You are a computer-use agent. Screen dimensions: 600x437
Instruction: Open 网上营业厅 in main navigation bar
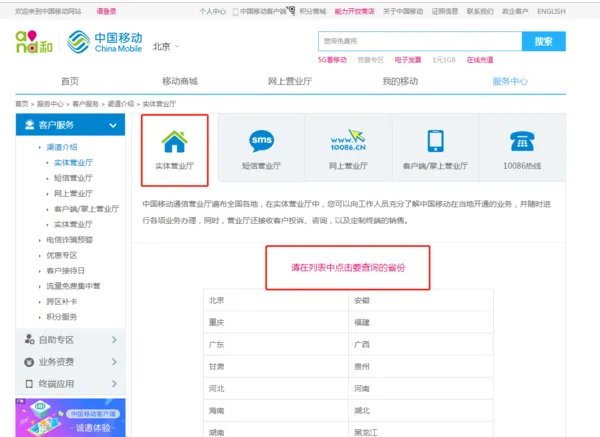click(x=290, y=81)
